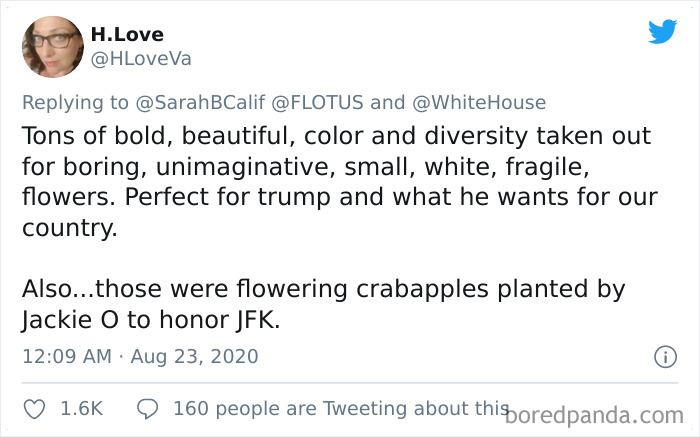Viewport: 700px width, 437px height.
Task: Open H.Love's profile picture
Action: tap(52, 46)
